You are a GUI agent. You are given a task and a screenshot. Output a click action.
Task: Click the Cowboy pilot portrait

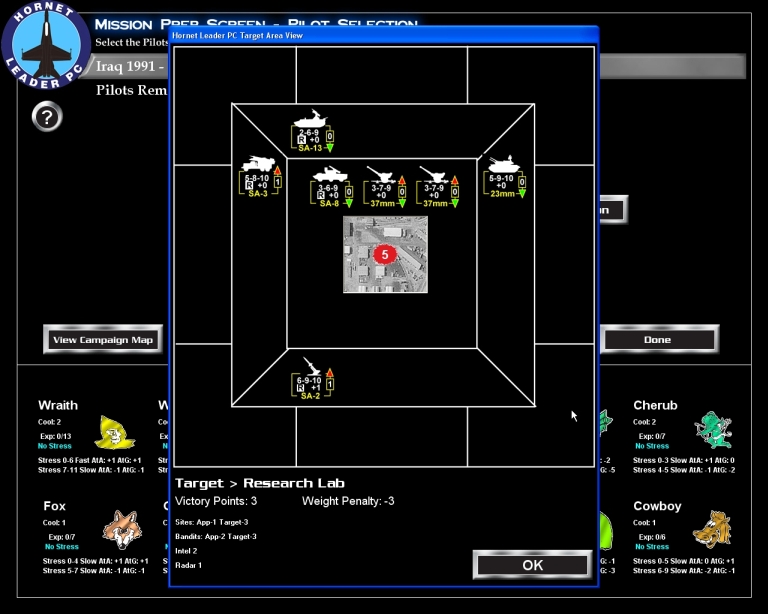pyautogui.click(x=712, y=530)
